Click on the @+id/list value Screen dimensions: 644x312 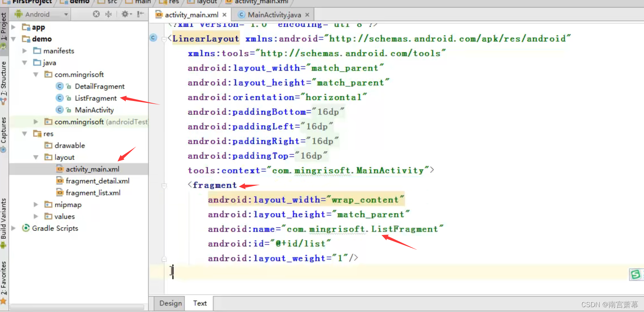pyautogui.click(x=300, y=244)
